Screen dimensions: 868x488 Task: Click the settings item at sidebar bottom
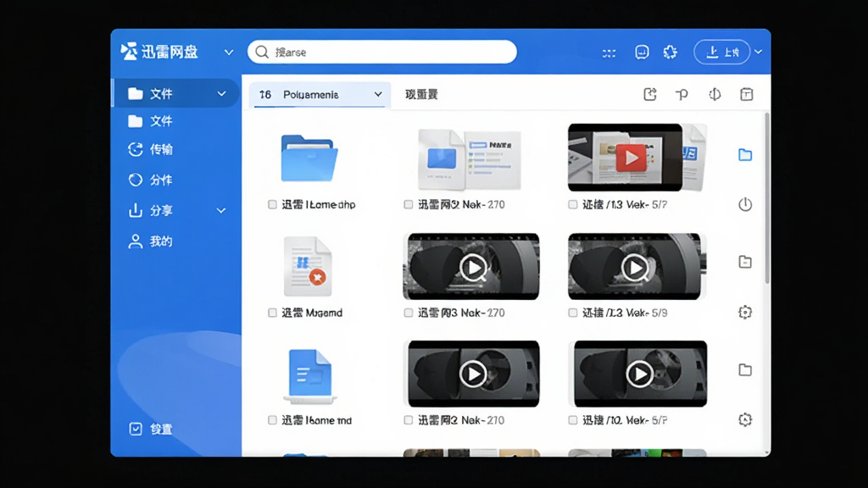(x=151, y=429)
